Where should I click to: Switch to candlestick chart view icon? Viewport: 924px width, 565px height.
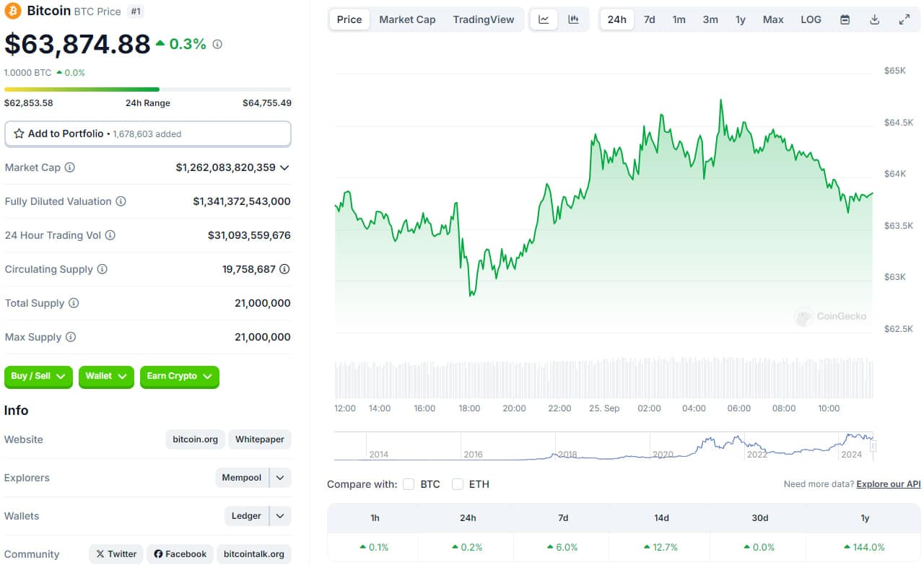[x=573, y=19]
